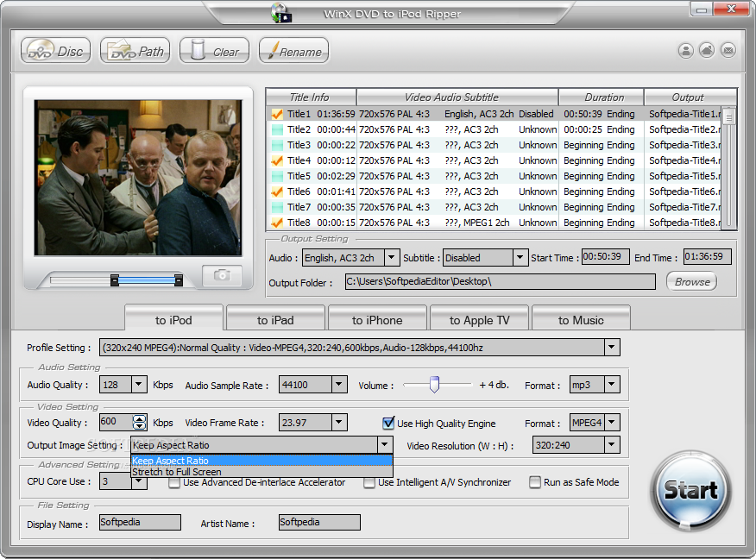Image resolution: width=756 pixels, height=559 pixels.
Task: Open the DVD Path loader
Action: tap(135, 51)
